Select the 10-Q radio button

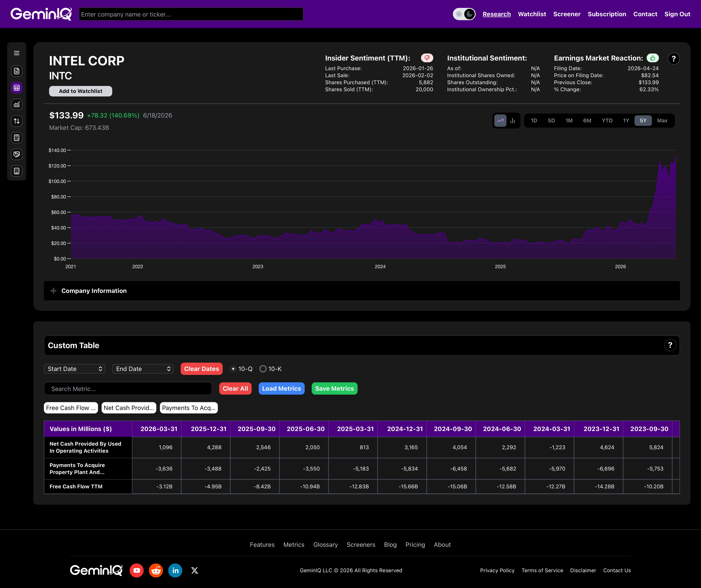233,369
